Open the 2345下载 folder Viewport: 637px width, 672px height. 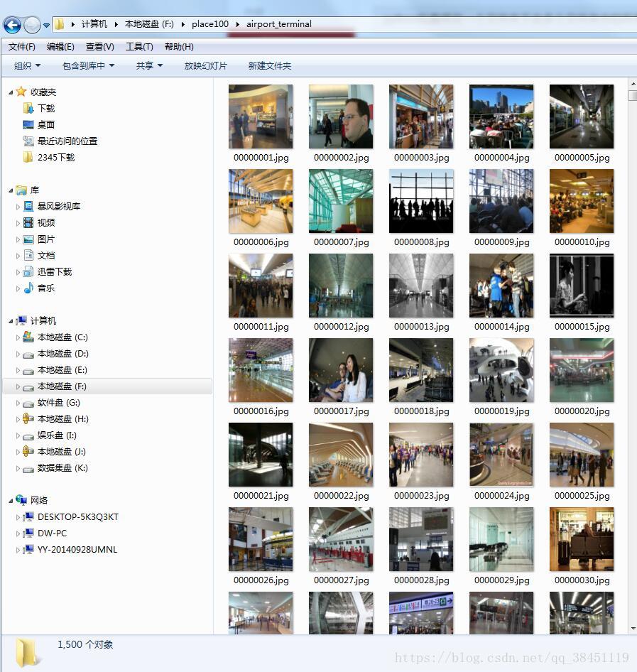pyautogui.click(x=28, y=157)
